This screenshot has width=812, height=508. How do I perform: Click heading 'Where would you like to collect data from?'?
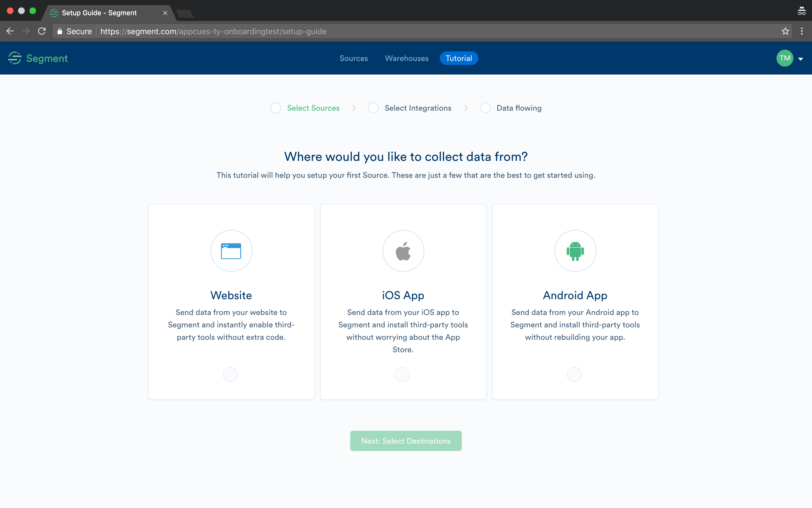coord(406,157)
